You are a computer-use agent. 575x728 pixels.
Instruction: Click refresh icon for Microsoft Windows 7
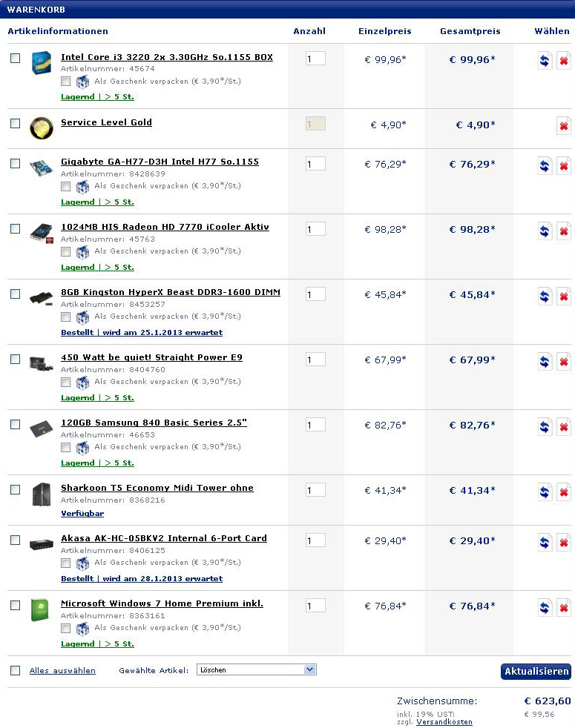[x=545, y=607]
